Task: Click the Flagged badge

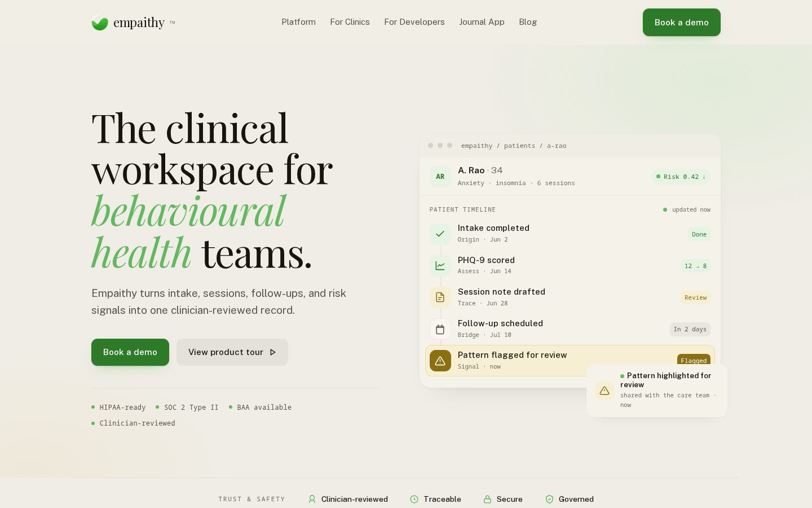Action: click(x=694, y=360)
